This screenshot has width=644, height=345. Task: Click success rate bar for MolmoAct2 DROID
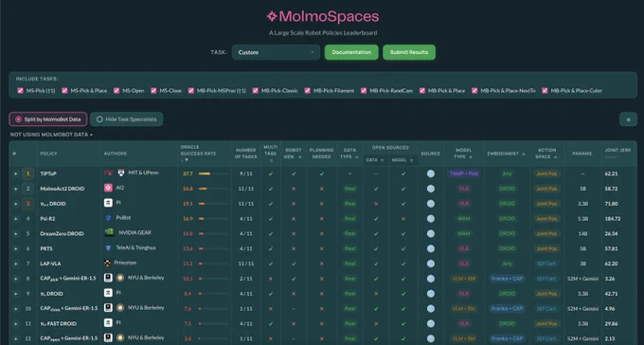pos(213,189)
